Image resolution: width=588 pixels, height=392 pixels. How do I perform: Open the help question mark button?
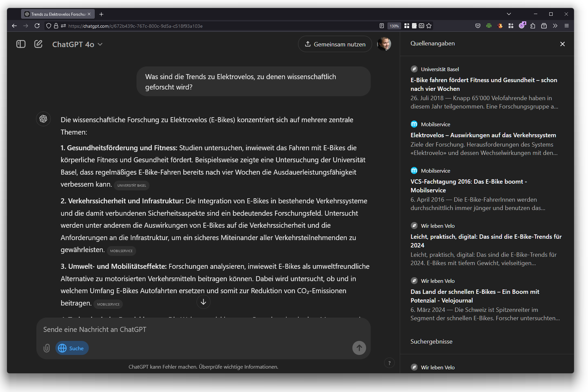(389, 363)
